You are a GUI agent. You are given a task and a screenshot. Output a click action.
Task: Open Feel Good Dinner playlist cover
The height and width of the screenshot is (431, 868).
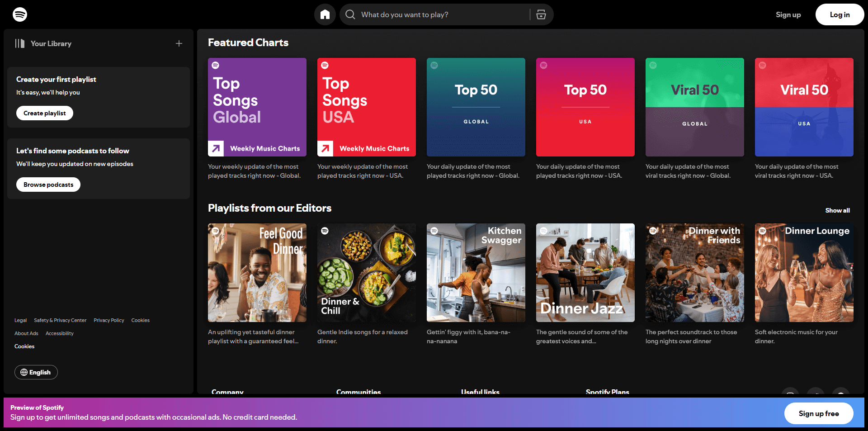pyautogui.click(x=257, y=273)
